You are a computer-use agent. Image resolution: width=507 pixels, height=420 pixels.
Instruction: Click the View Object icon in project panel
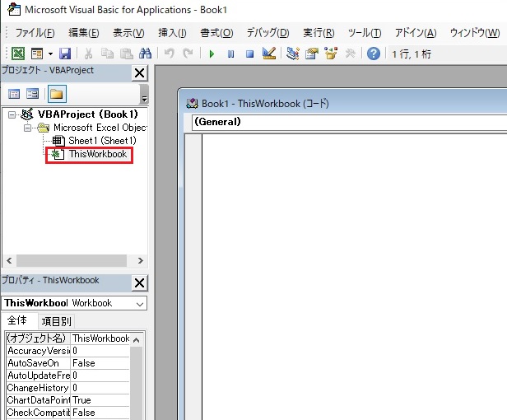tap(33, 94)
